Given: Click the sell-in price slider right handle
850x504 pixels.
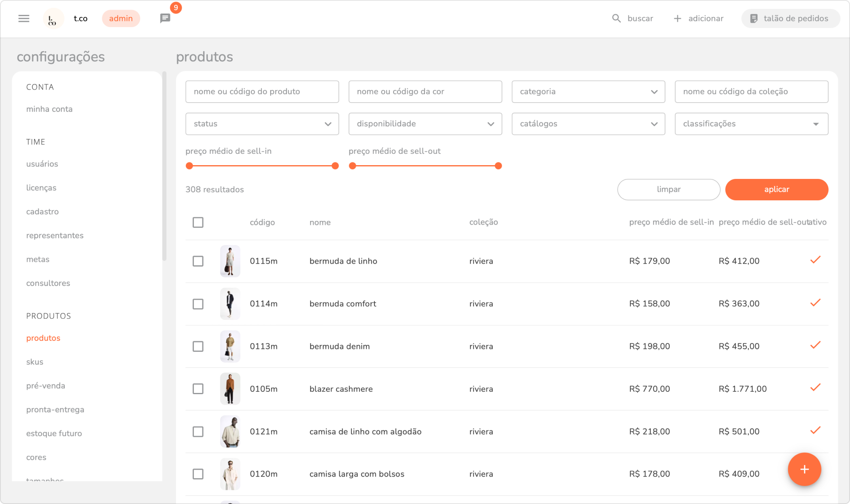Looking at the screenshot, I should click(x=335, y=166).
